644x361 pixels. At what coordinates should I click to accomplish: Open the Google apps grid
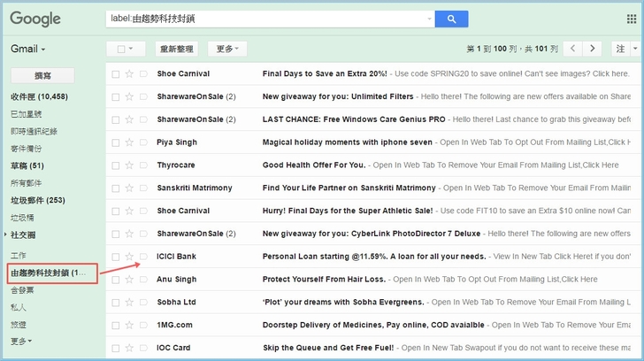pyautogui.click(x=631, y=19)
